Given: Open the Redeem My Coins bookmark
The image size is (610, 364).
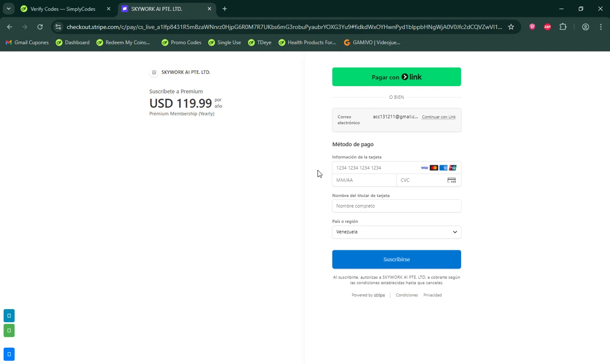Looking at the screenshot, I should click(x=123, y=42).
